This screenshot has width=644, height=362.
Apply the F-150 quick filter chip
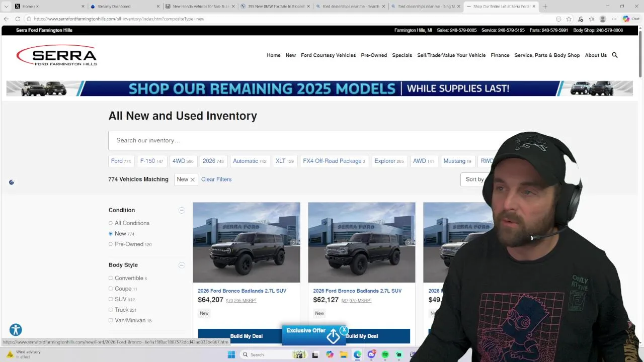(x=151, y=161)
